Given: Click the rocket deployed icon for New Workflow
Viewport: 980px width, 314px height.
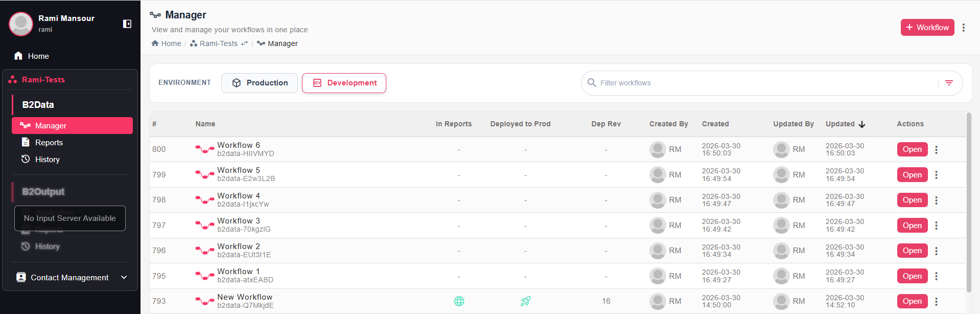Looking at the screenshot, I should 525,301.
